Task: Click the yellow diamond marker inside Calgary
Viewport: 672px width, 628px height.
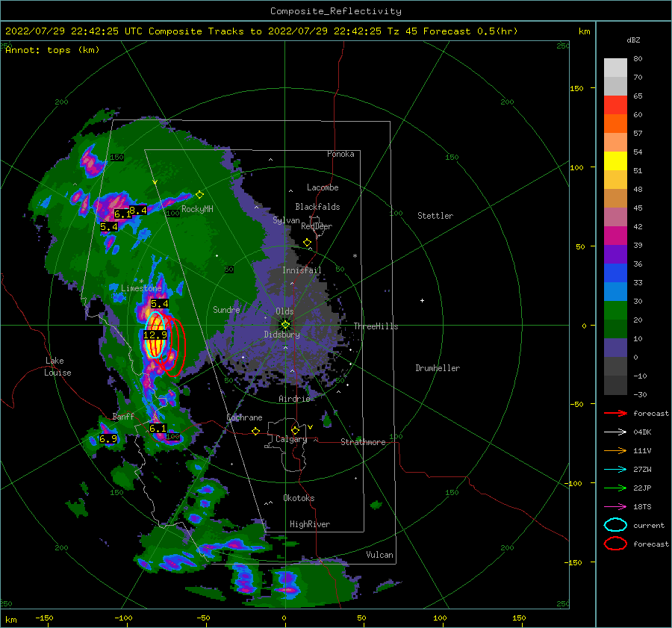Action: [x=295, y=430]
